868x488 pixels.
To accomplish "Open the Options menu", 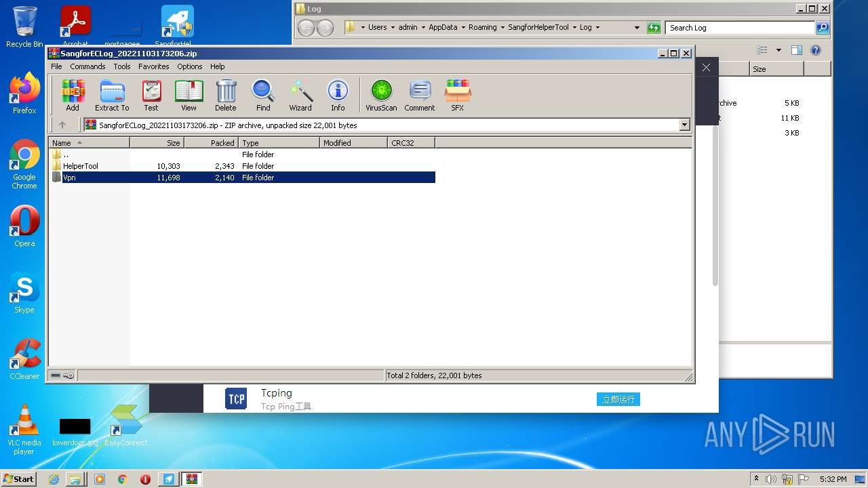I will point(190,66).
